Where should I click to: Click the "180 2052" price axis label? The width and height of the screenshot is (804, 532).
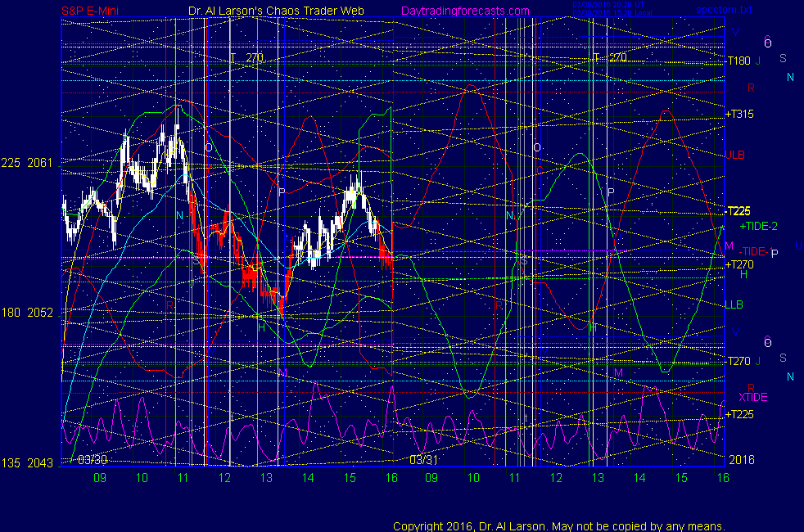[27, 313]
